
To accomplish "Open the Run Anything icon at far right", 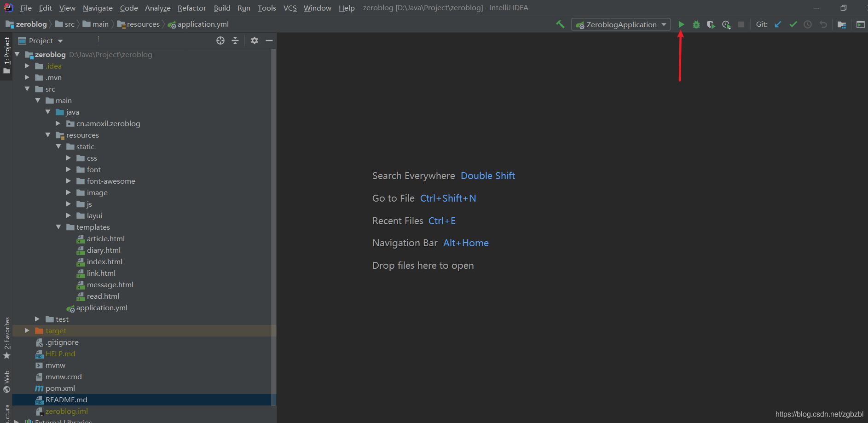I will [860, 24].
